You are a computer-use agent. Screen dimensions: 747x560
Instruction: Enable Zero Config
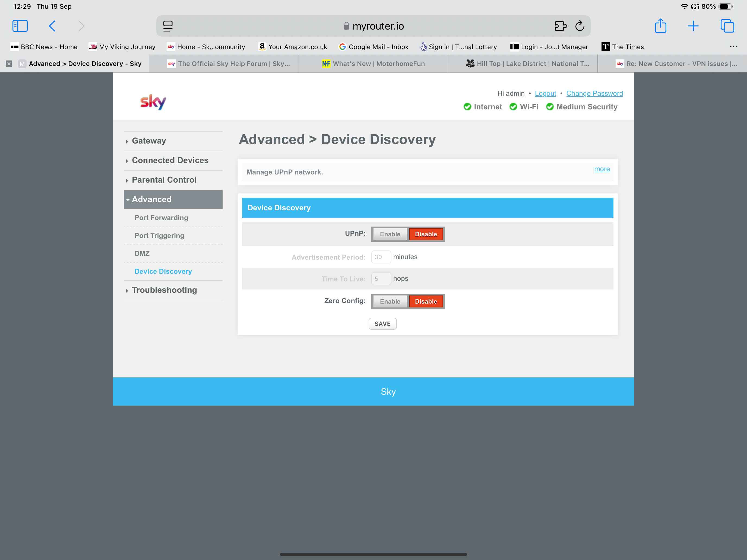click(x=390, y=301)
